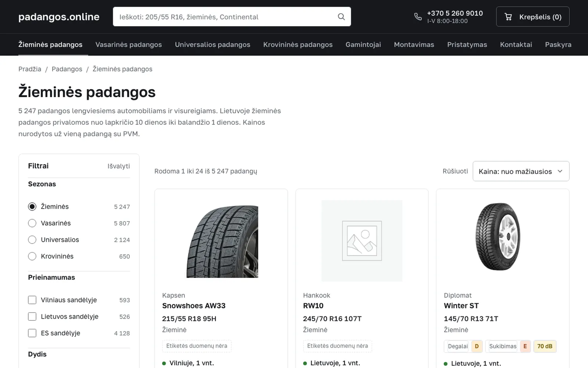This screenshot has width=588, height=368.
Task: Select the Krovininės season radio button
Action: point(32,256)
